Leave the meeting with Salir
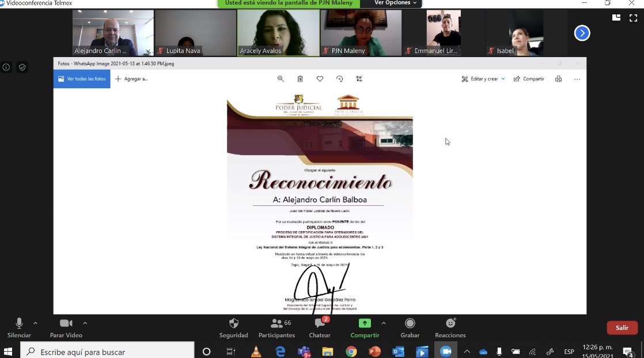Viewport: 644px width, 358px height. point(622,327)
